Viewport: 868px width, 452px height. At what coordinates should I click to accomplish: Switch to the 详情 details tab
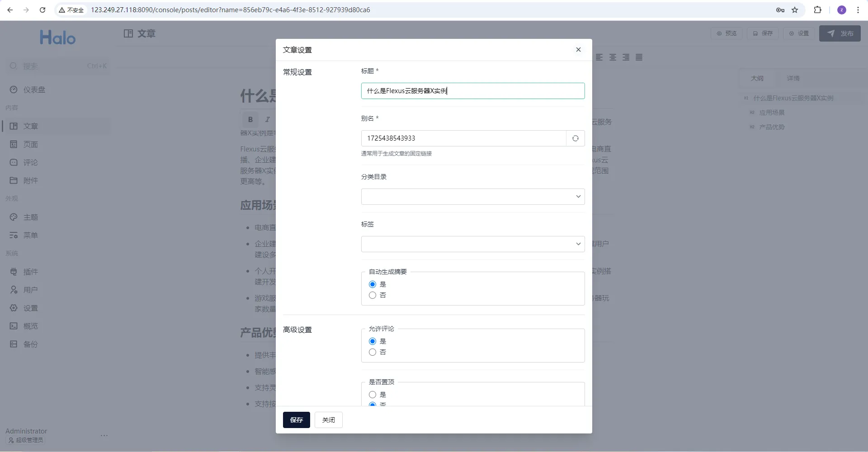[x=793, y=79]
